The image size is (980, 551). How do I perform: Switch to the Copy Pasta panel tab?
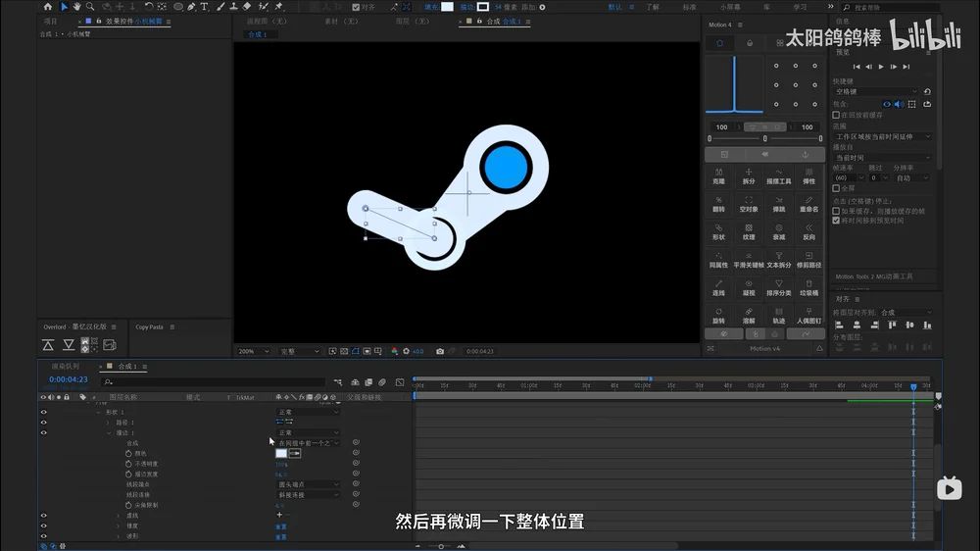(x=149, y=327)
